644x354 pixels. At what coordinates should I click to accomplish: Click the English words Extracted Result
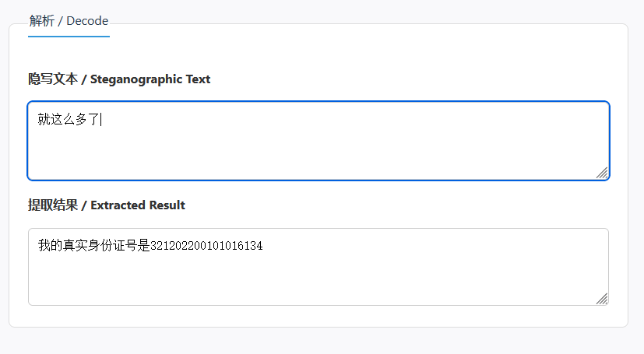coord(138,205)
